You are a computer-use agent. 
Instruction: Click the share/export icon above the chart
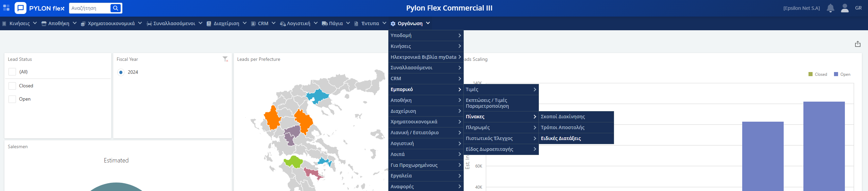858,44
